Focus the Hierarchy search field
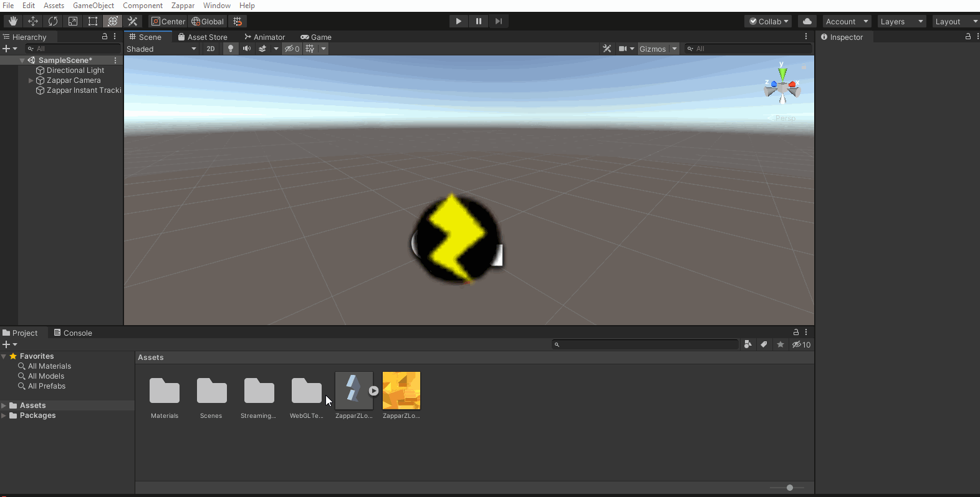 (x=73, y=49)
